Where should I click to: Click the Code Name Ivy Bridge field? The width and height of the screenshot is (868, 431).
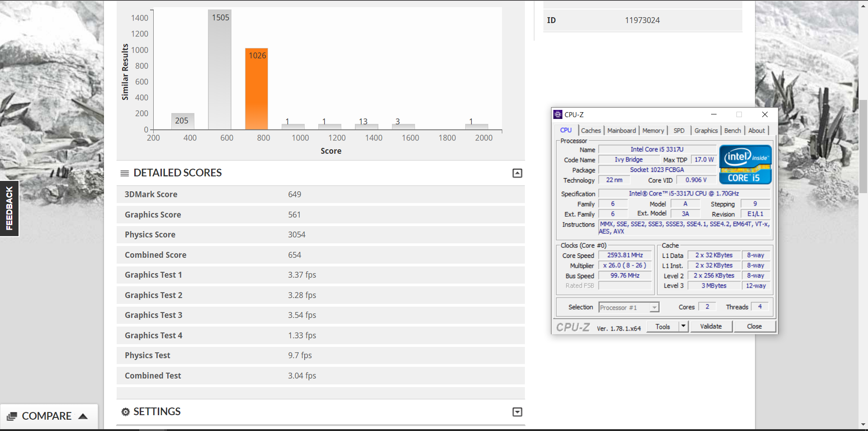click(628, 160)
